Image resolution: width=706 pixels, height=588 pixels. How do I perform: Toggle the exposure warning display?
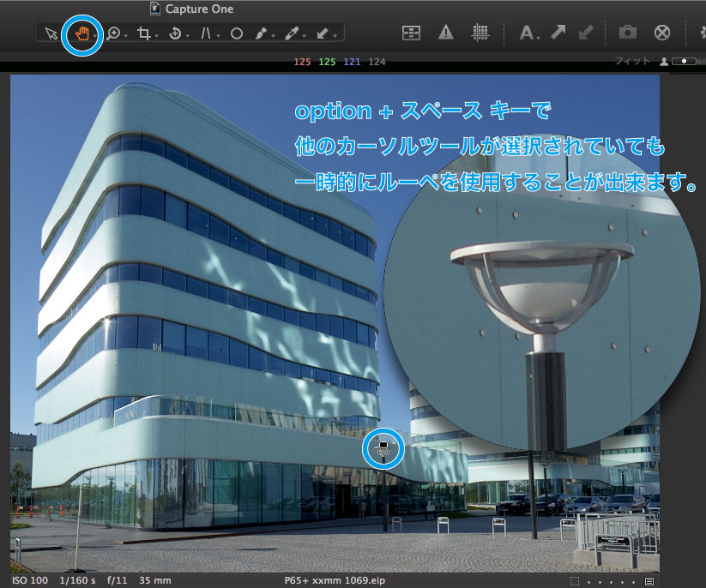pos(444,33)
